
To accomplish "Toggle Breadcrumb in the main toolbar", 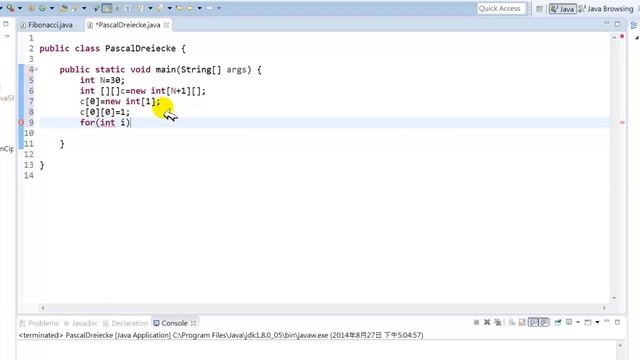I will point(96,8).
